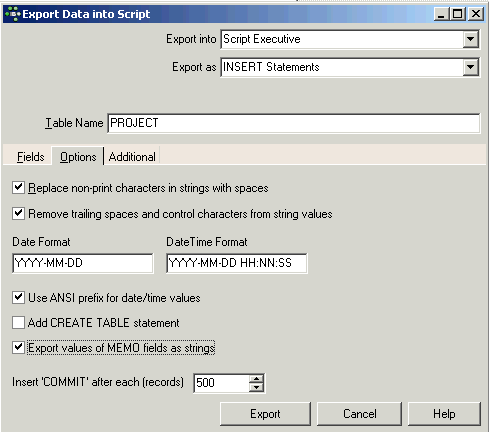Click the Export button
489x432 pixels.
pos(265,414)
